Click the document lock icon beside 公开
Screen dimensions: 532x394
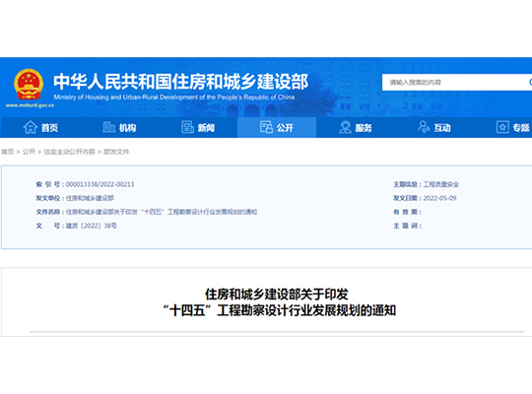pos(266,127)
